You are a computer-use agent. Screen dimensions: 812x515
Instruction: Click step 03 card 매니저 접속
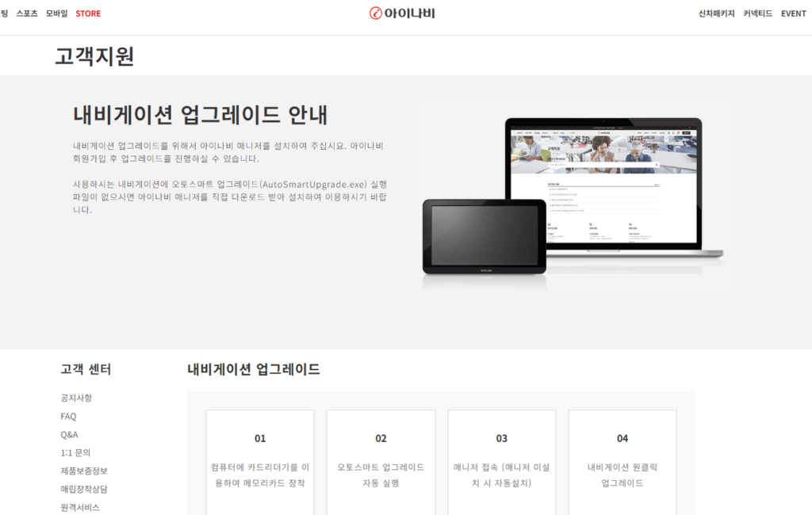click(501, 462)
